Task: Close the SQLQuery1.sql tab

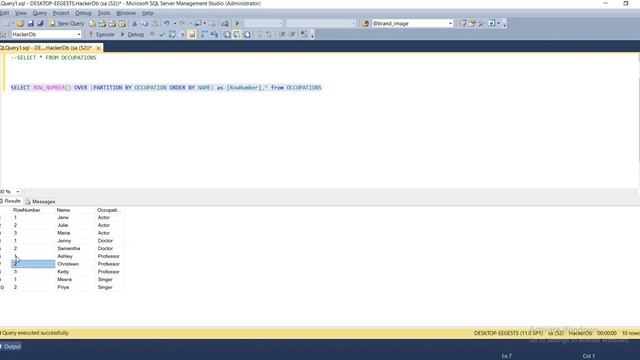Action: 98,48
